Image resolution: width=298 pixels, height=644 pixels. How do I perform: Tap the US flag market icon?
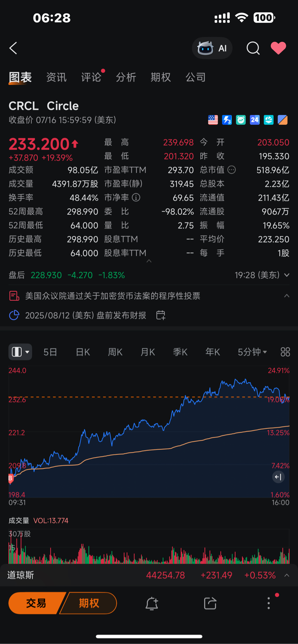[213, 120]
